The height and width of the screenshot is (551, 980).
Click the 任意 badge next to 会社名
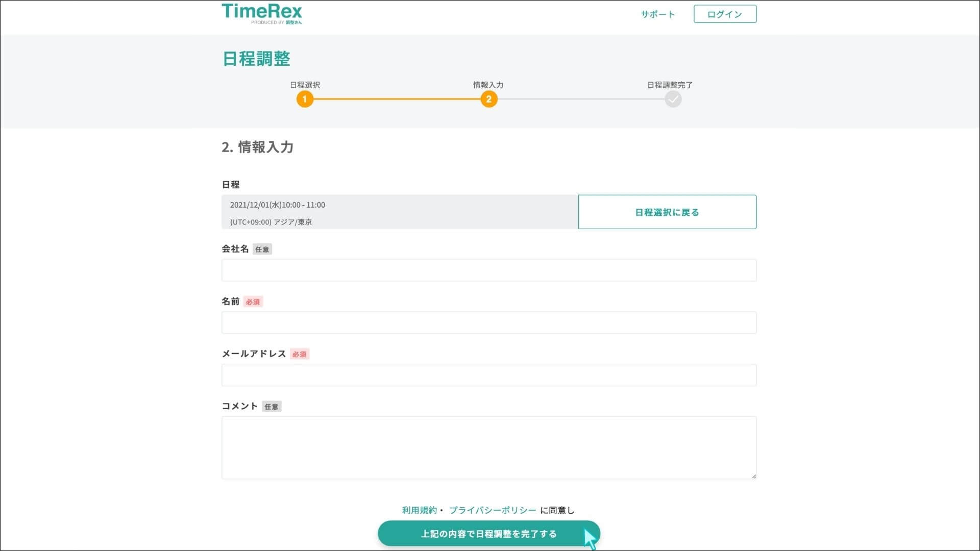(262, 249)
